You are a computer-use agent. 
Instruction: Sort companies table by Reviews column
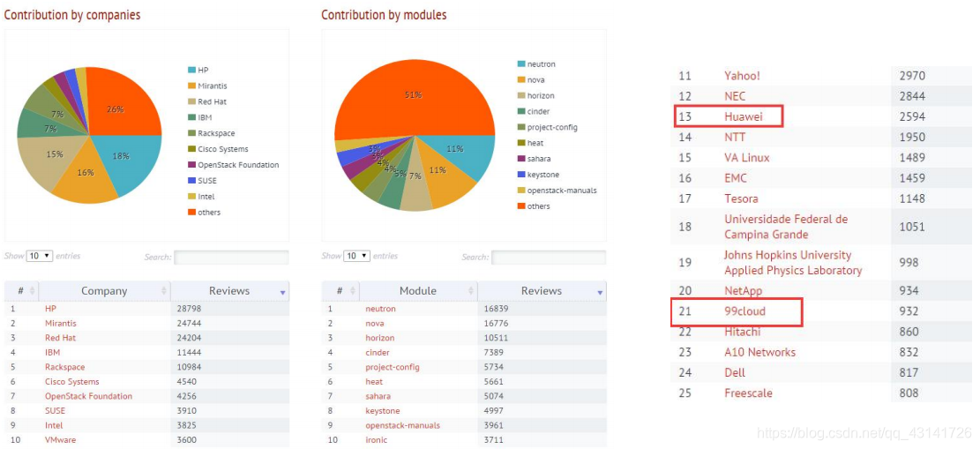[x=229, y=291]
